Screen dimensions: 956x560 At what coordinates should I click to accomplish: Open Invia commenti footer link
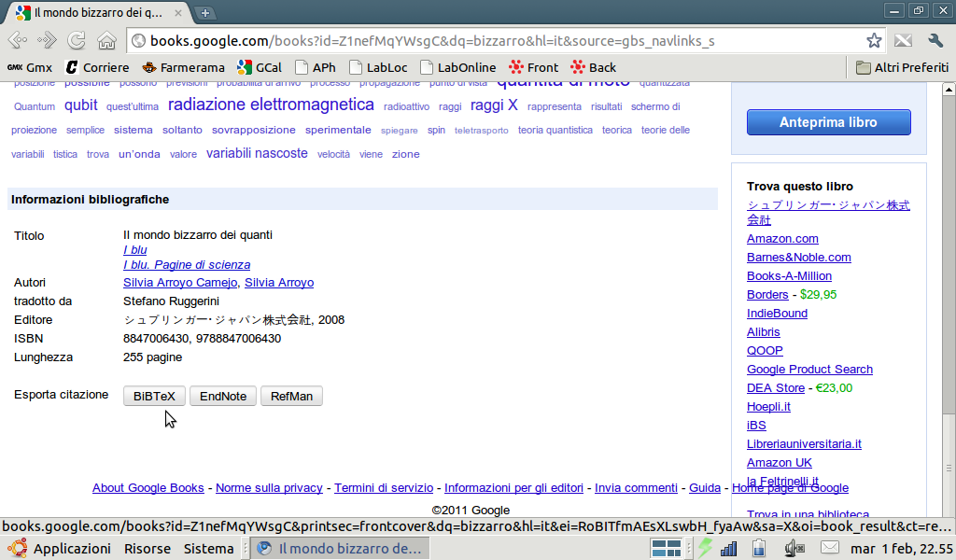pos(636,488)
